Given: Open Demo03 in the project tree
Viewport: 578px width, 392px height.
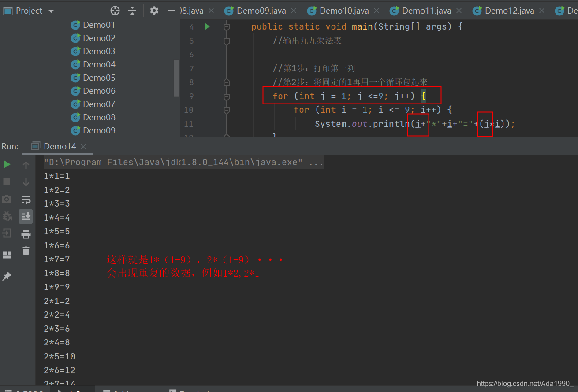Looking at the screenshot, I should (x=93, y=52).
